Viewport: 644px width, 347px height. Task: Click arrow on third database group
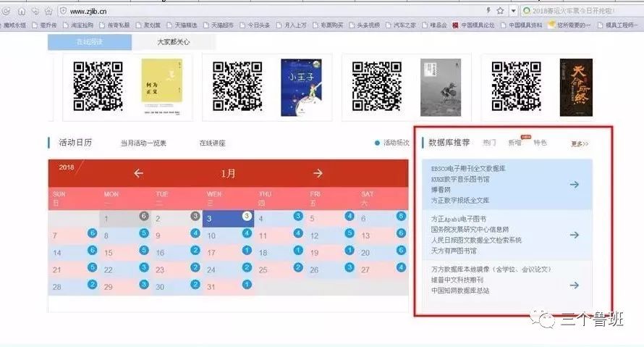575,285
